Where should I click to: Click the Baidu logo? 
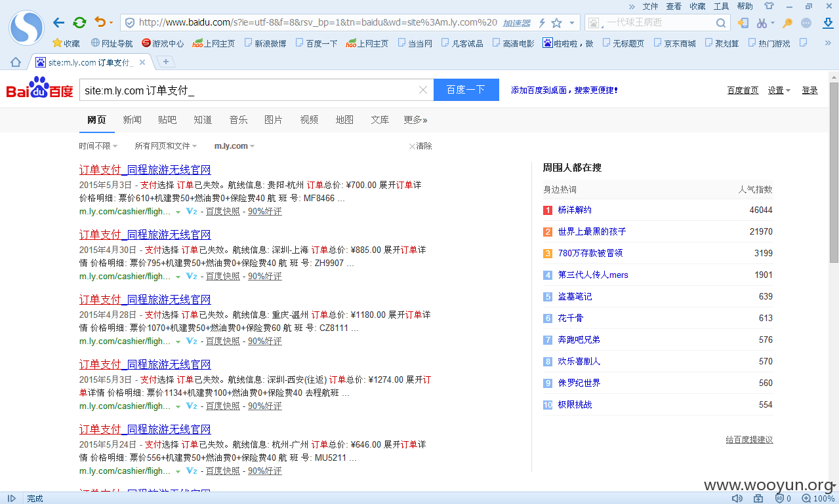coord(40,88)
